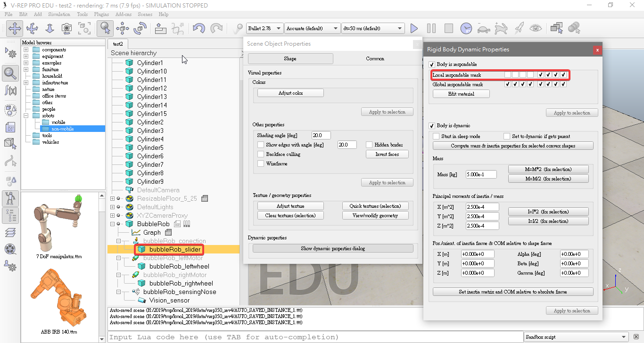Open calculation modules f(x) icon
The image size is (644, 343).
(10, 90)
